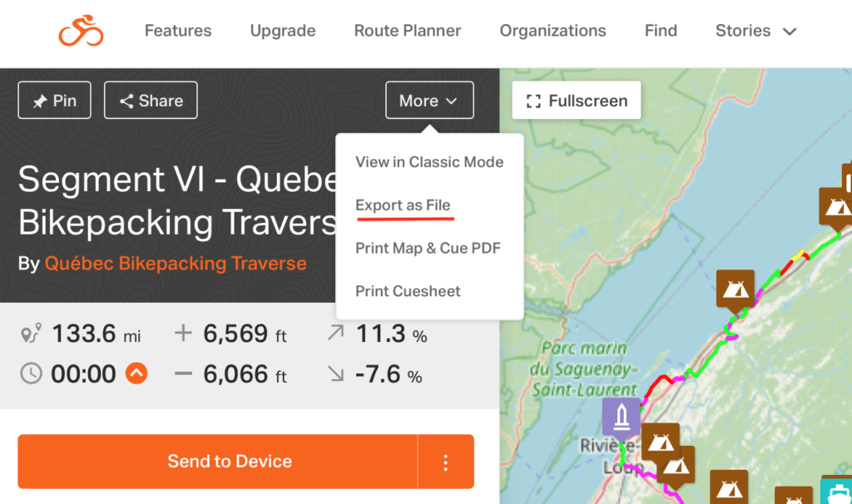Click the clock icon next to 00:00
852x504 pixels.
[31, 373]
